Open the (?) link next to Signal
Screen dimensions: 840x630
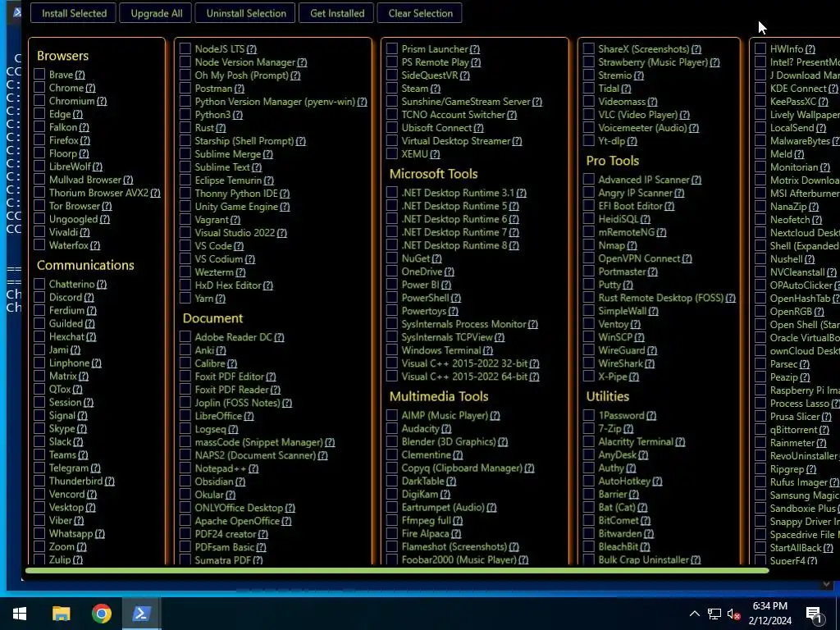(82, 416)
